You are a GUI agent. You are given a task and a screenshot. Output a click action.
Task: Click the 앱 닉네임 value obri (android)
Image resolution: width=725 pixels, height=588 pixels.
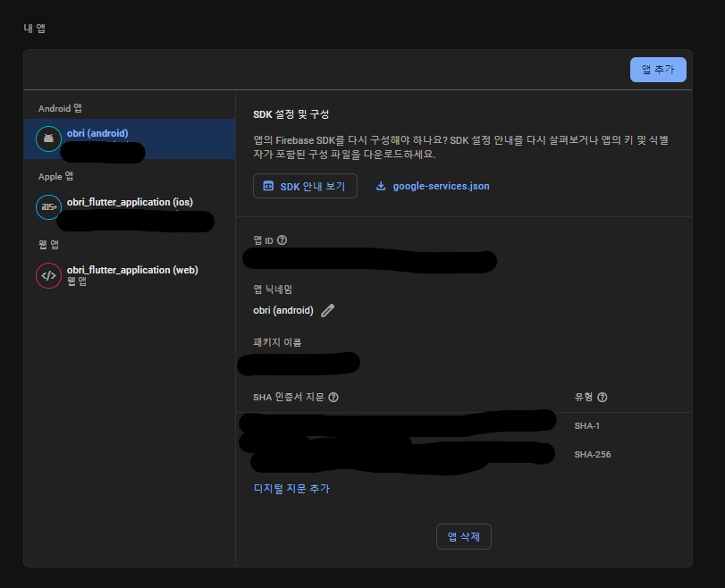[283, 310]
